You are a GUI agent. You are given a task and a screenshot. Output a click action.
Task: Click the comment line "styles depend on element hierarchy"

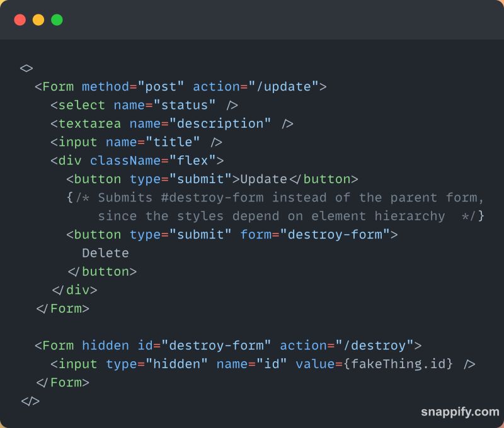(311, 216)
